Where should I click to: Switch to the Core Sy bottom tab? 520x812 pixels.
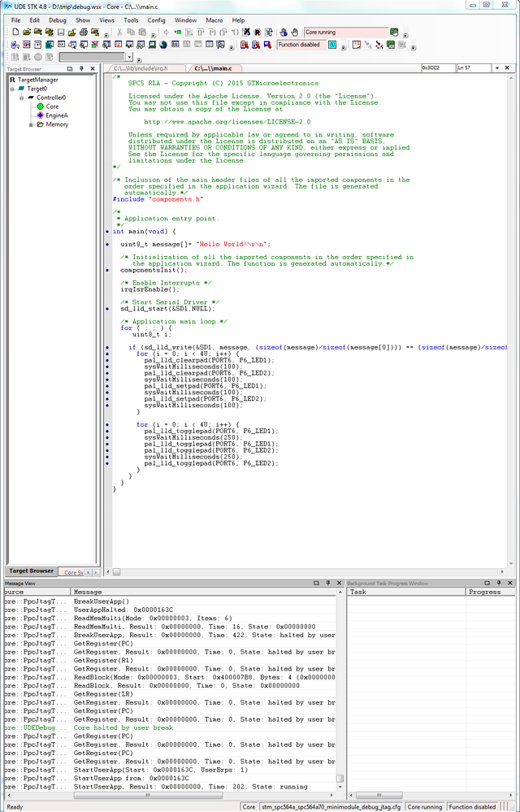coord(72,572)
